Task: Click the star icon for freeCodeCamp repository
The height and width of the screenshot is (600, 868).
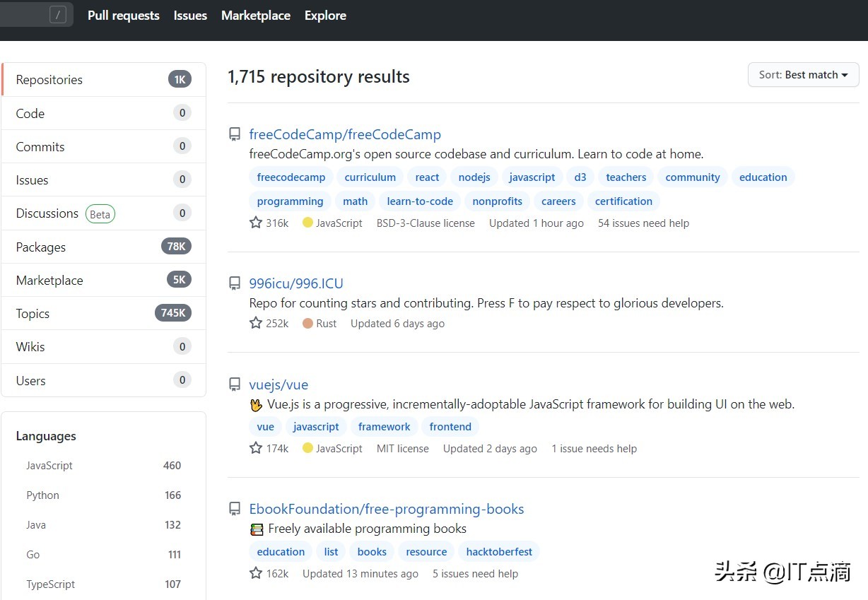Action: (256, 223)
